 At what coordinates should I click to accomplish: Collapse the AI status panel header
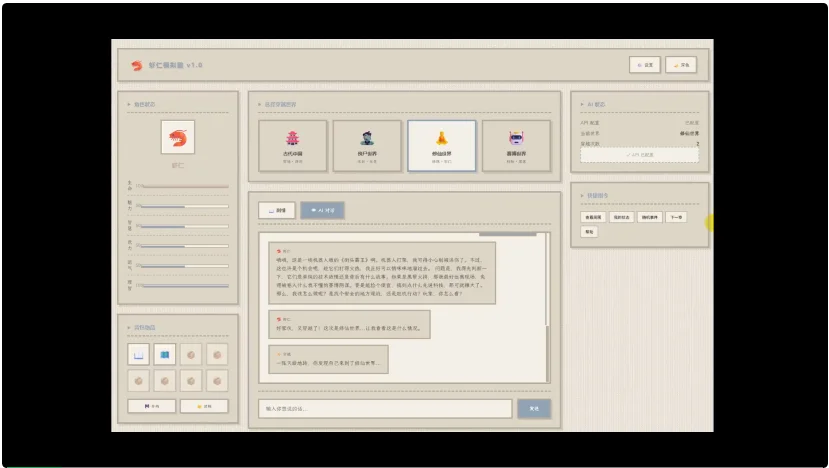[599, 104]
